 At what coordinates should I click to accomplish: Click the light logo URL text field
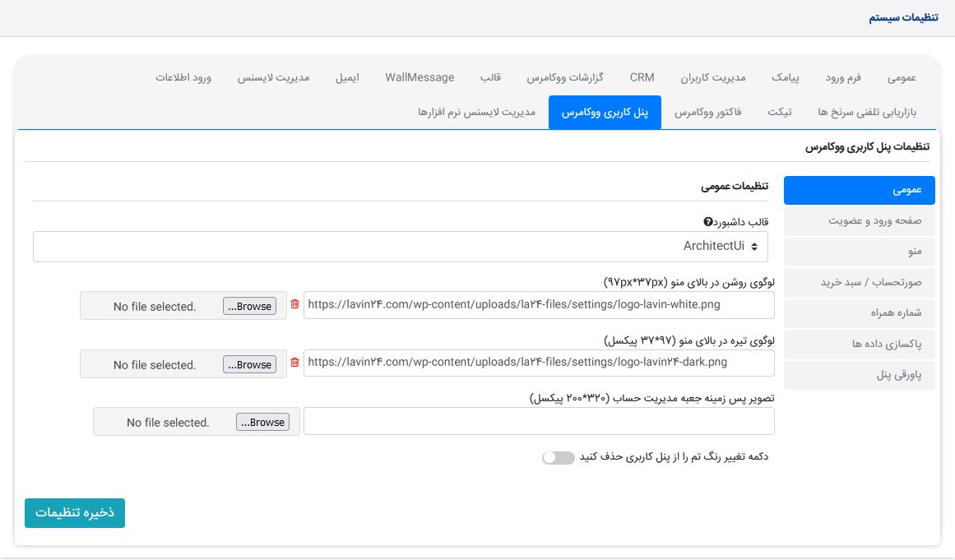click(539, 305)
